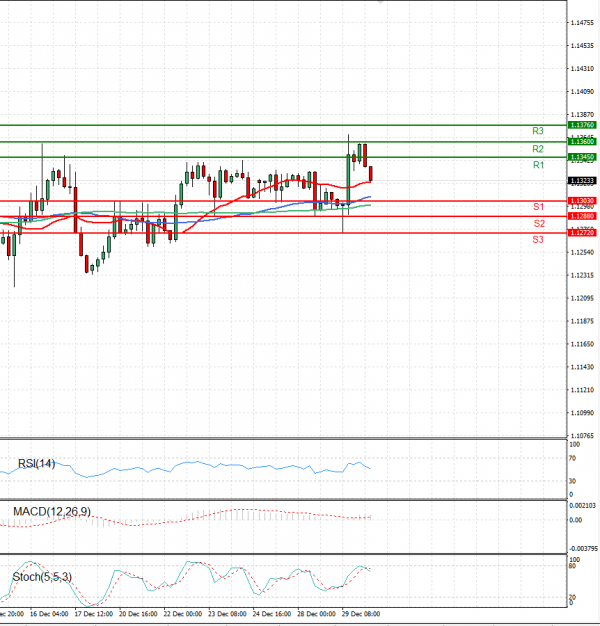
Task: Click the 1.13760 green price tag
Action: click(582, 125)
